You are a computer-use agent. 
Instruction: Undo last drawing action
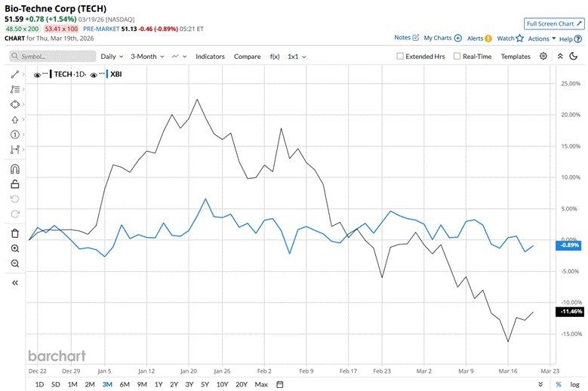(x=14, y=199)
